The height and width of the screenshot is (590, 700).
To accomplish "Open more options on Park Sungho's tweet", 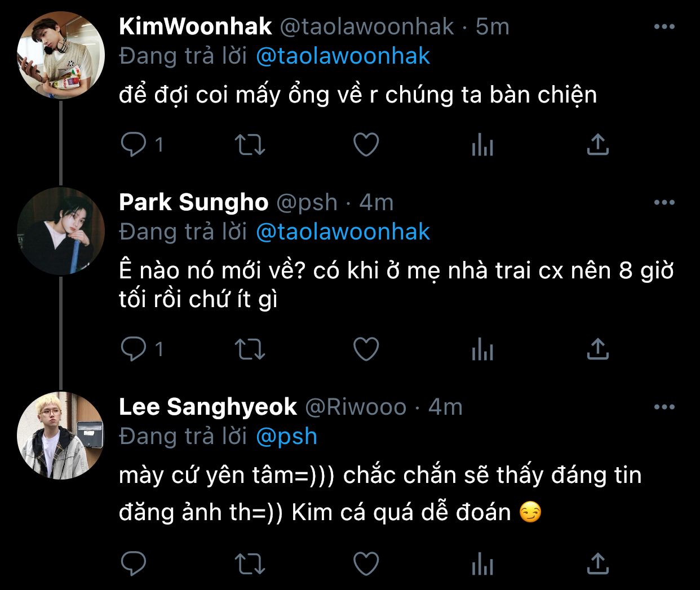I will pyautogui.click(x=664, y=202).
